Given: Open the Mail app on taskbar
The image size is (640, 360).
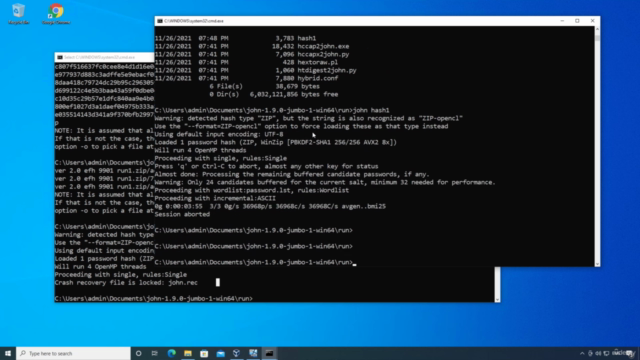Looking at the screenshot, I should (220, 353).
